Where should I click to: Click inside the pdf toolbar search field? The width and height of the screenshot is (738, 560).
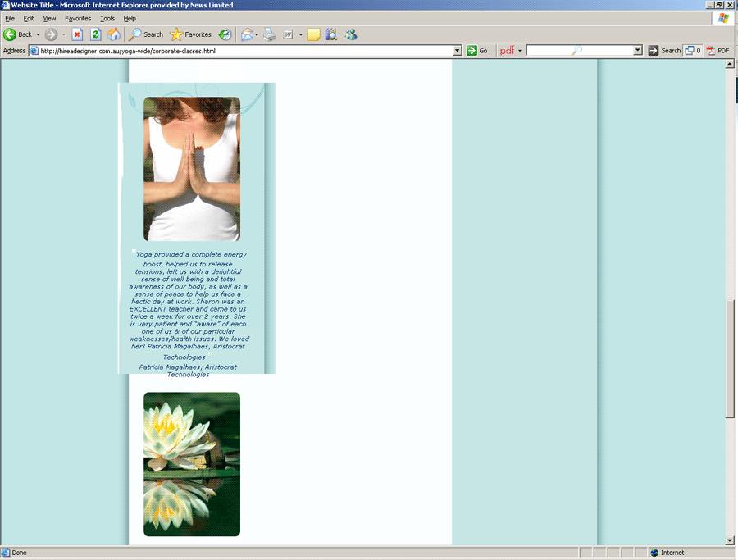[580, 51]
